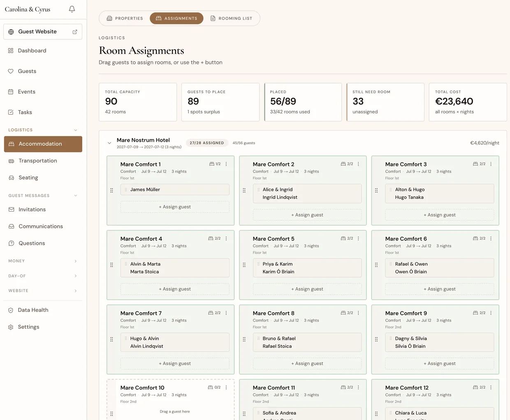The height and width of the screenshot is (420, 510).
Task: Click the Settings gear icon
Action: coord(11,327)
